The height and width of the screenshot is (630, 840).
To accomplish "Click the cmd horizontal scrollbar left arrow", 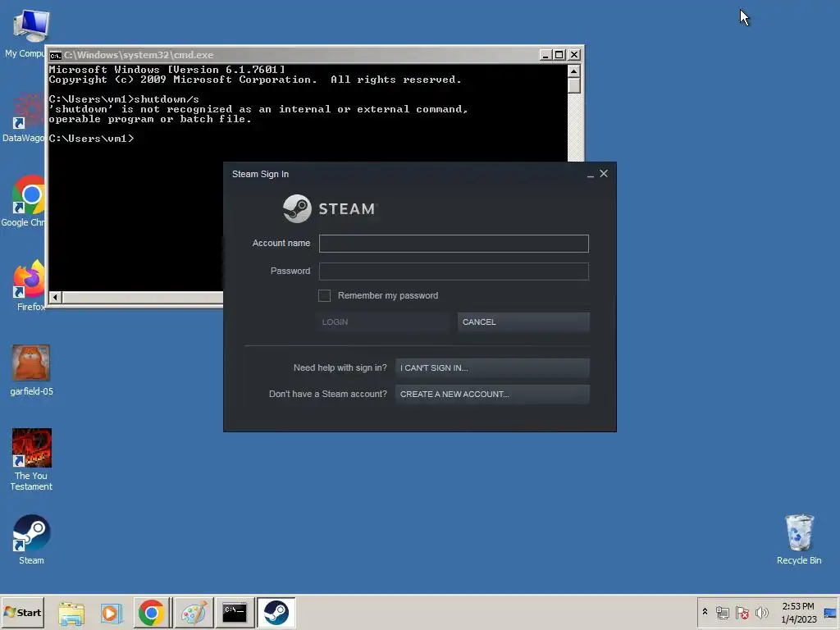I will 55,297.
